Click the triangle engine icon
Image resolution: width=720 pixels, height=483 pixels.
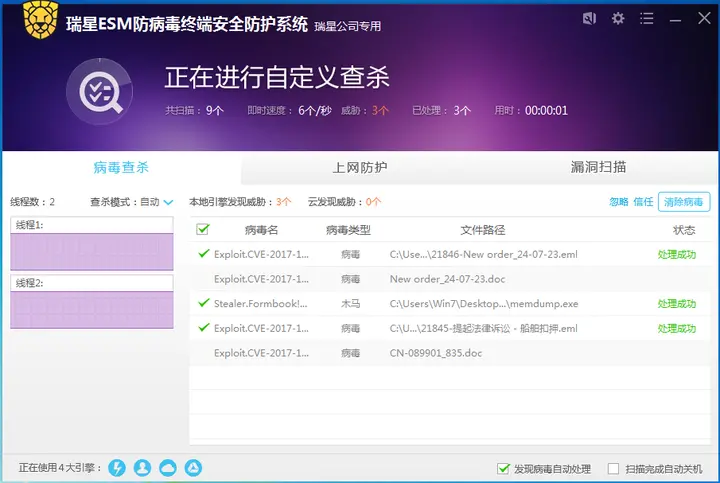pos(193,468)
